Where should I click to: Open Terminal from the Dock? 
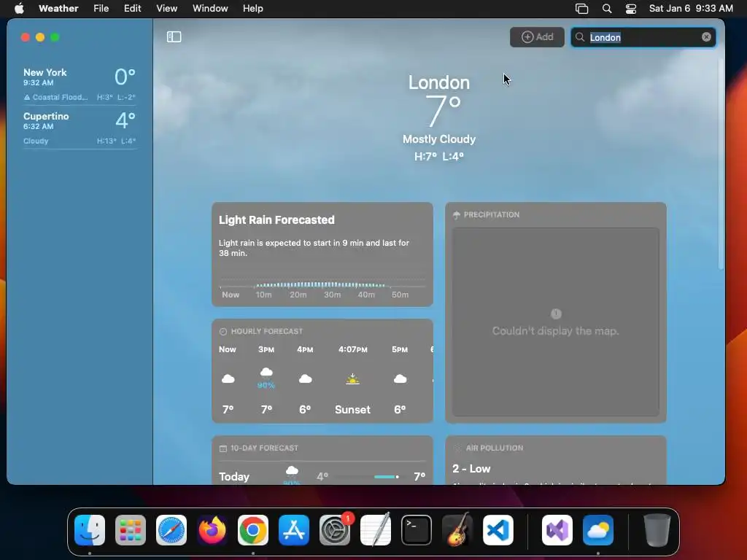click(417, 530)
